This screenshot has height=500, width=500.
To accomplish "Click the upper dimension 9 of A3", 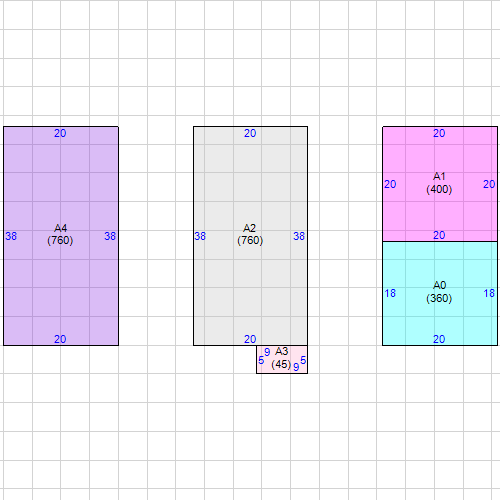I will coord(267,352).
